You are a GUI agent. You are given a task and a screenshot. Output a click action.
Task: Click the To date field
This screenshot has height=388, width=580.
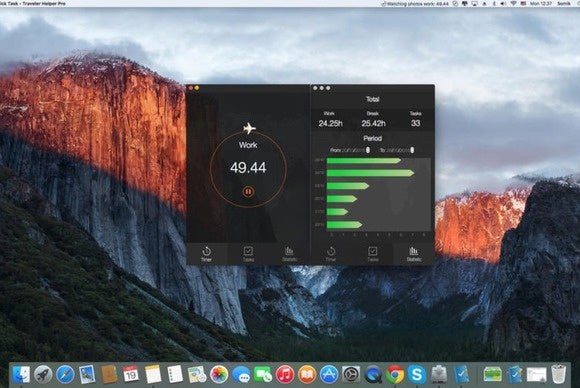[x=398, y=150]
